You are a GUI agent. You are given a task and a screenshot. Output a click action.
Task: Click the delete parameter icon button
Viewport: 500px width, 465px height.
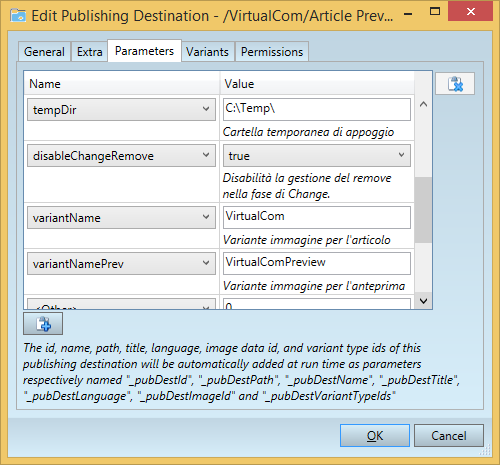pos(455,84)
